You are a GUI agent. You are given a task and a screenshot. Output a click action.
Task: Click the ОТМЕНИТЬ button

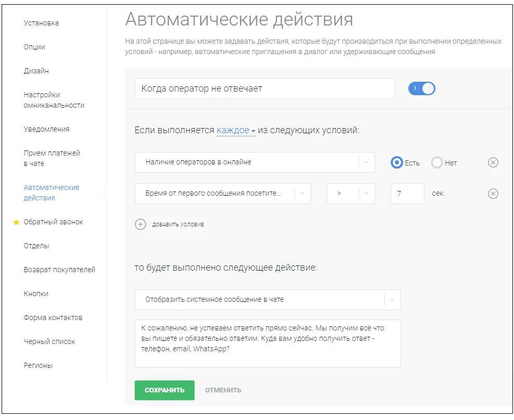(223, 390)
